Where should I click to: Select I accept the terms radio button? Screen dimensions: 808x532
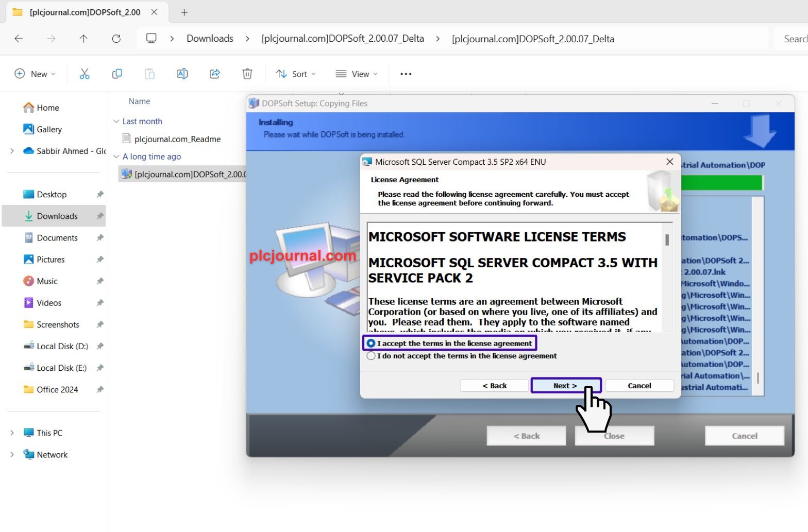[x=371, y=343]
